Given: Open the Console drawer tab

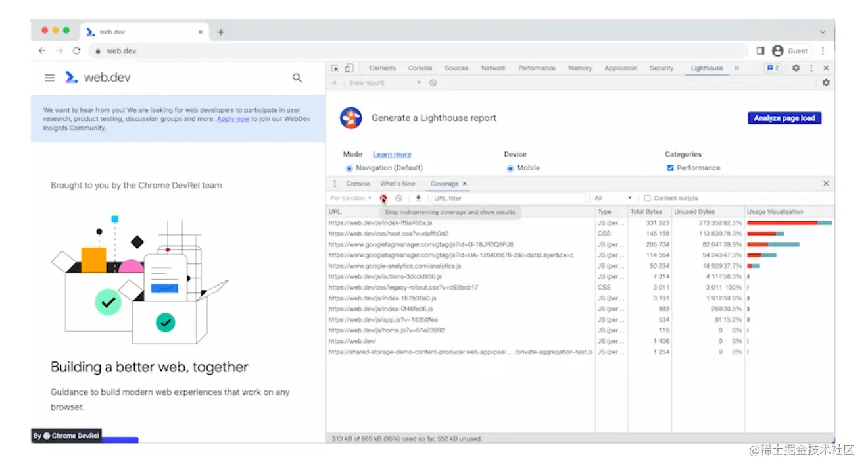Looking at the screenshot, I should click(358, 184).
